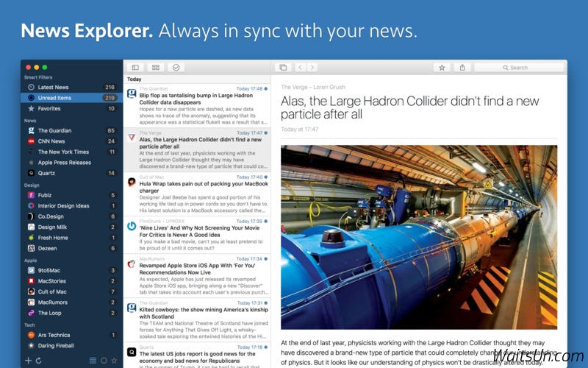Screen dimensions: 588x368
Task: Go to the next article
Action: (x=312, y=67)
